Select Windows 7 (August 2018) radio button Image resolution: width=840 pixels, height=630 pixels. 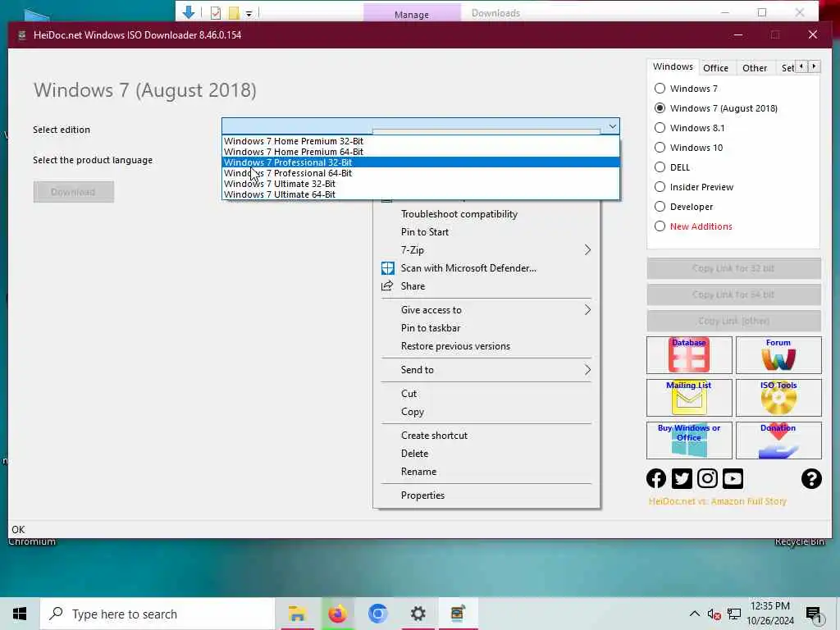pos(660,108)
